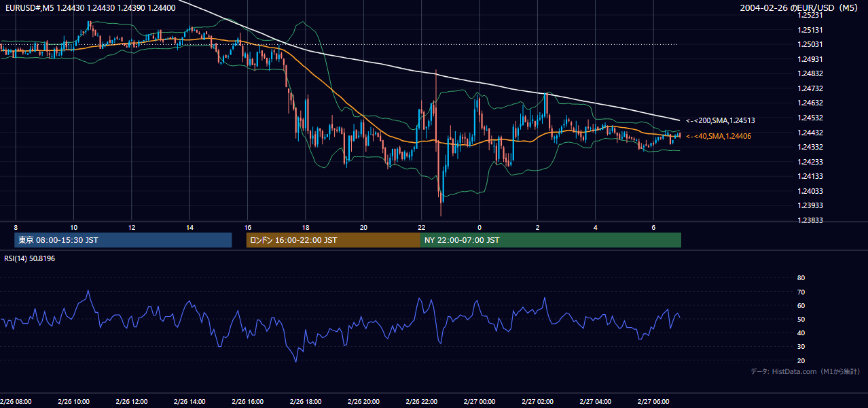
Task: Click the 2/26 08:00 date label
Action: [16, 401]
